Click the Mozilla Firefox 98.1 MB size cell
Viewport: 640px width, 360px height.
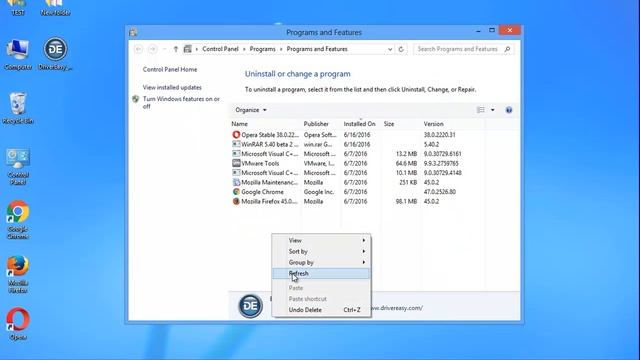407,202
